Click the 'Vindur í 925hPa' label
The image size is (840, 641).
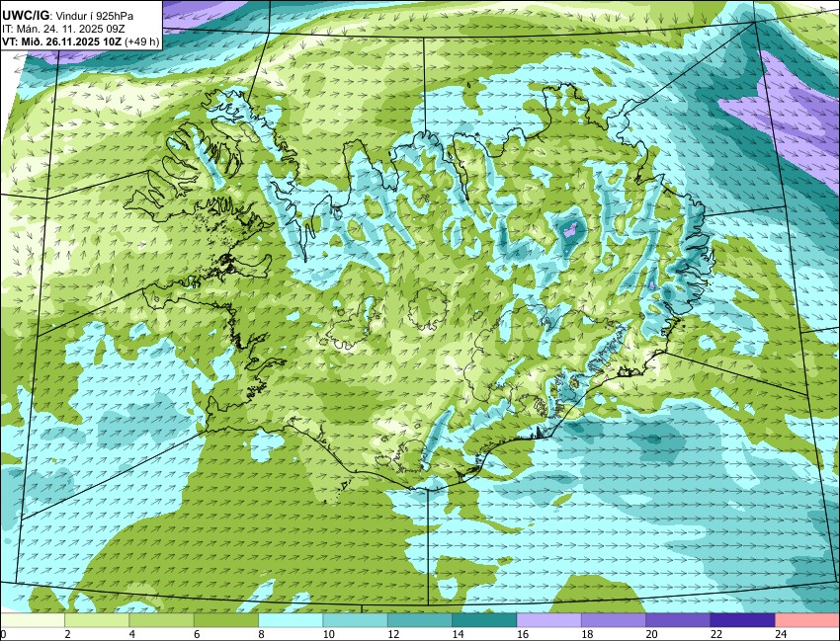(x=95, y=17)
